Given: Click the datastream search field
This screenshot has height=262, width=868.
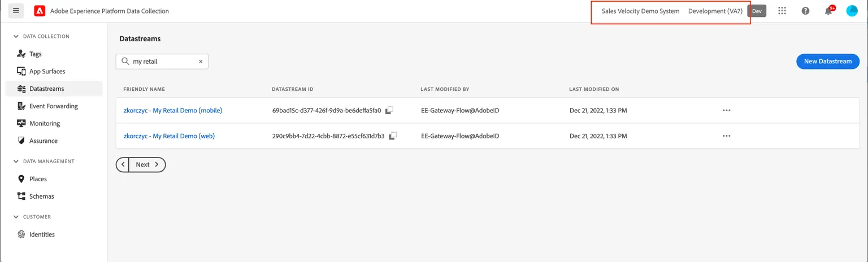Looking at the screenshot, I should [162, 62].
